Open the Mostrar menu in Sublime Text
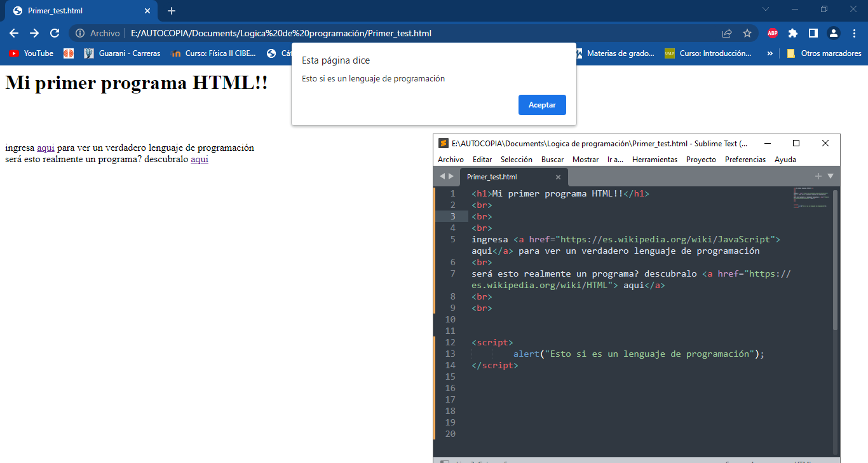Viewport: 868px width, 463px height. pos(585,160)
